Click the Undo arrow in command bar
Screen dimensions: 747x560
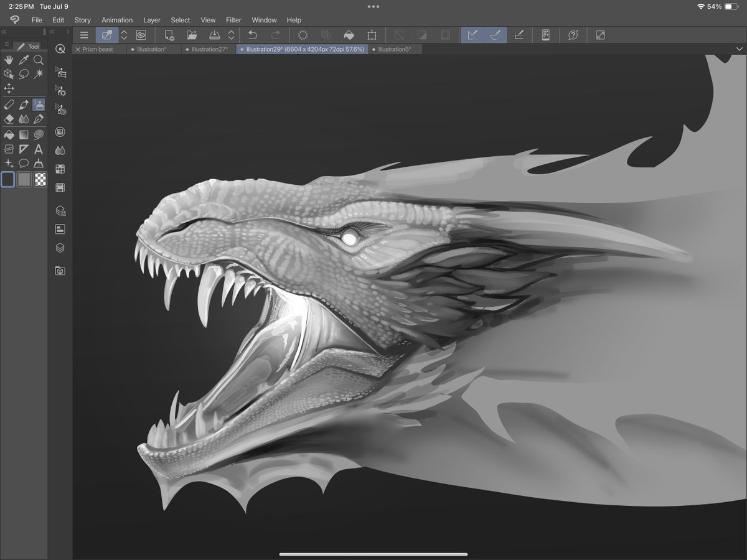(x=252, y=35)
